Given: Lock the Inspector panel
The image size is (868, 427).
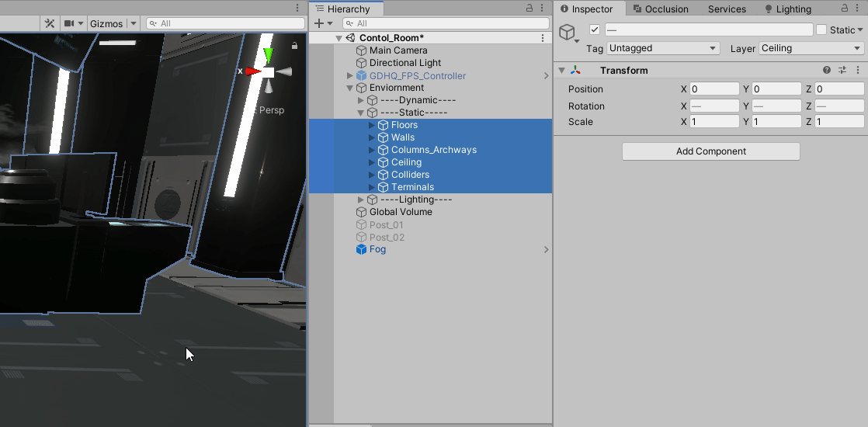Looking at the screenshot, I should [844, 8].
